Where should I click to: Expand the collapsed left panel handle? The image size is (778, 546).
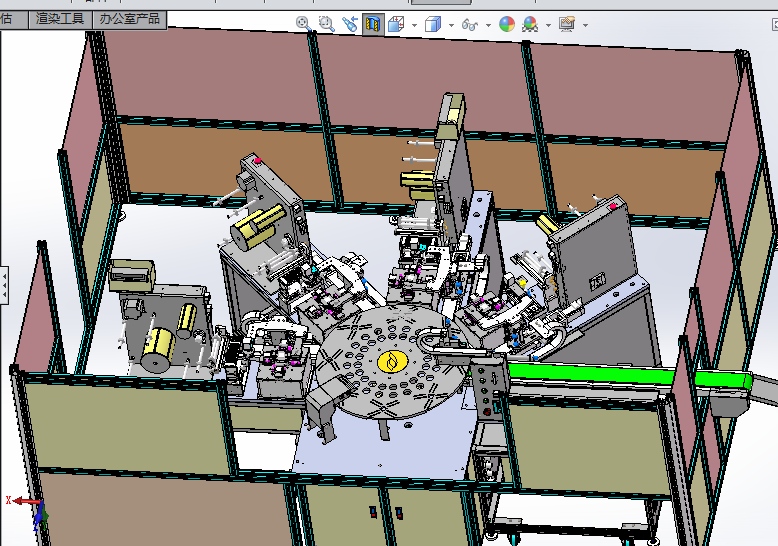4,286
